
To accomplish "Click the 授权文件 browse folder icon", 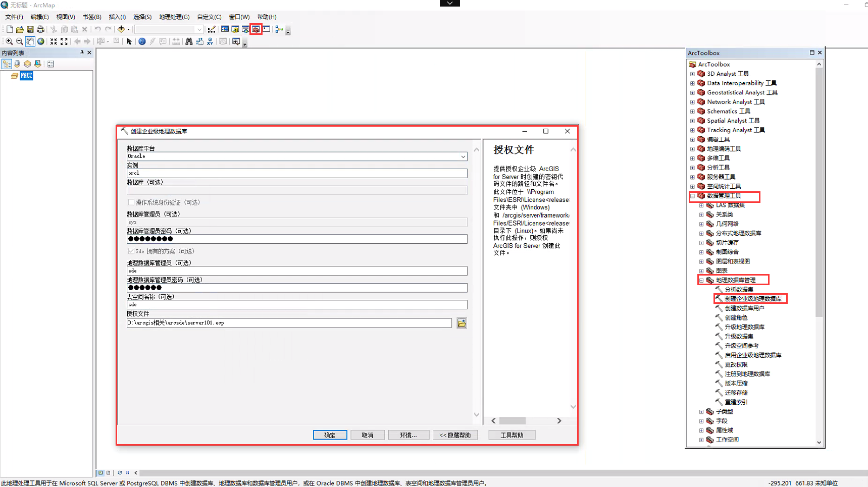I will click(x=461, y=323).
